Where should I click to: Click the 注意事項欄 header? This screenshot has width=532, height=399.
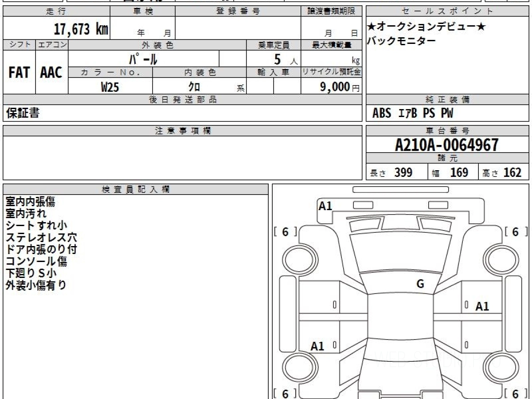(x=183, y=131)
